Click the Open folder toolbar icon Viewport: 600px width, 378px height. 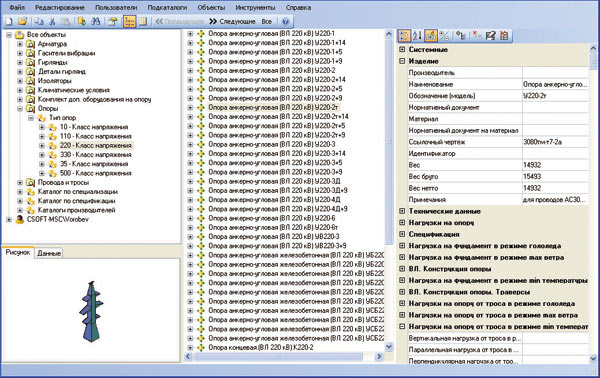[x=22, y=22]
